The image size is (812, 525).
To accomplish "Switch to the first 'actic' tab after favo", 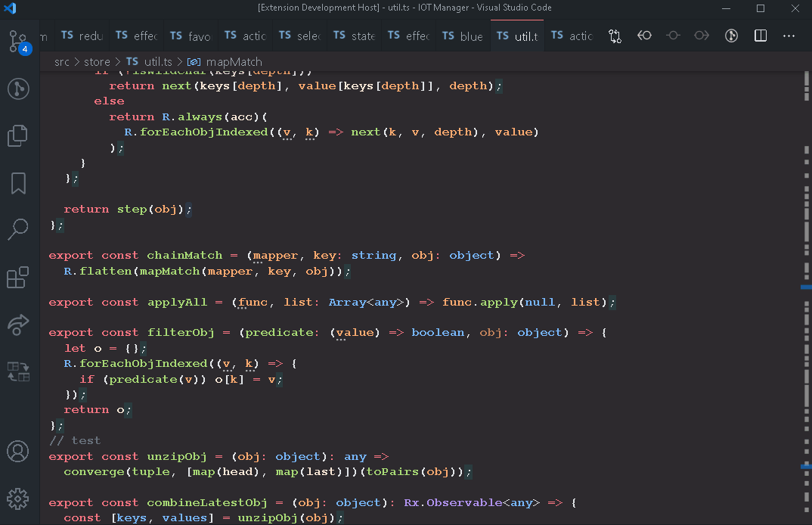I will point(245,36).
